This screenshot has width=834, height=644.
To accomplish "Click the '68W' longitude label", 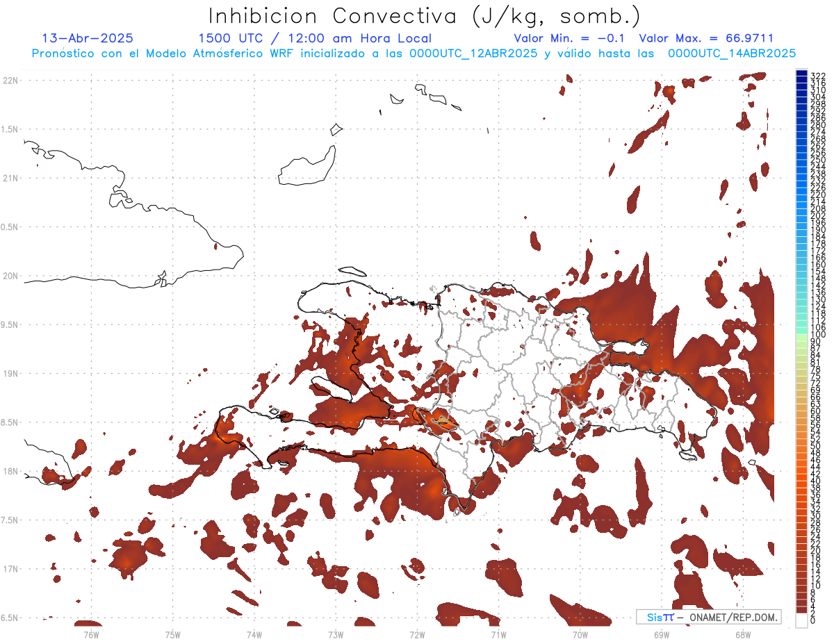I will point(743,634).
